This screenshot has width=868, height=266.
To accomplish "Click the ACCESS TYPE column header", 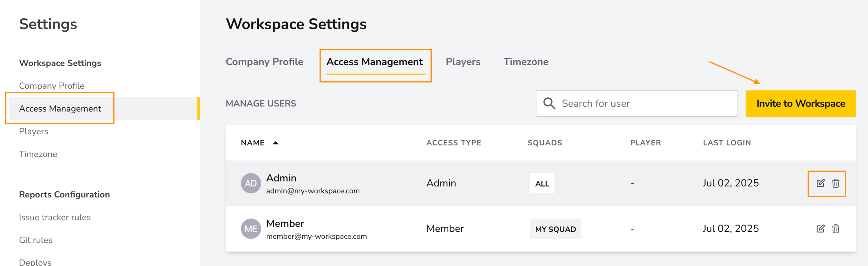I will tap(454, 143).
